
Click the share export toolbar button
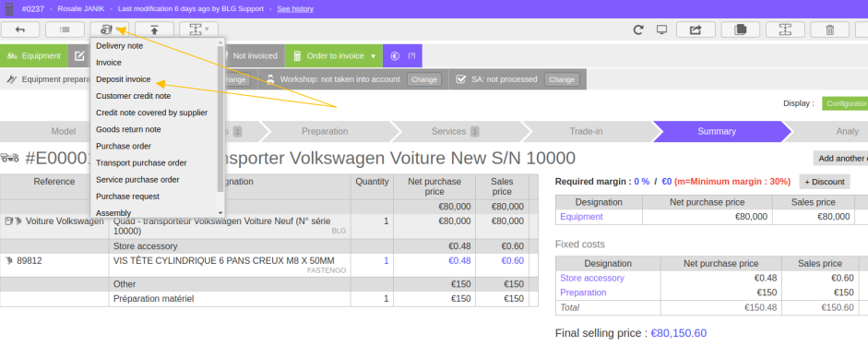click(696, 30)
